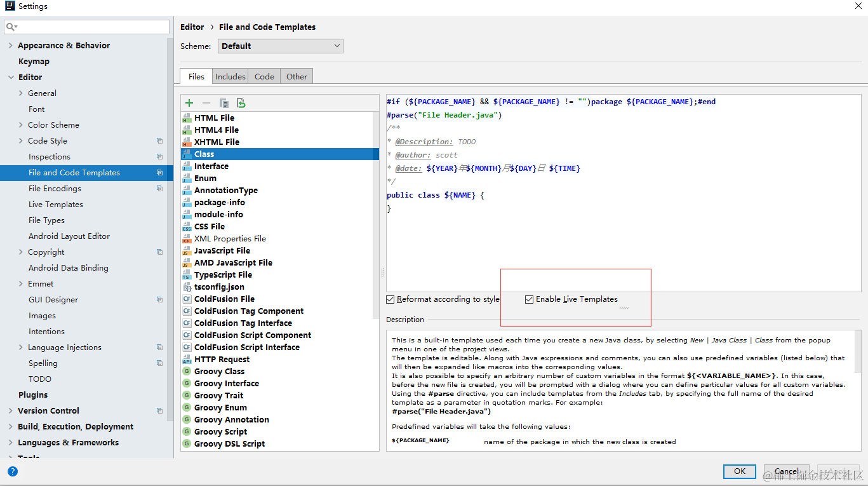Screen dimensions: 868x486
Task: Open TODO settings
Action: [39, 379]
